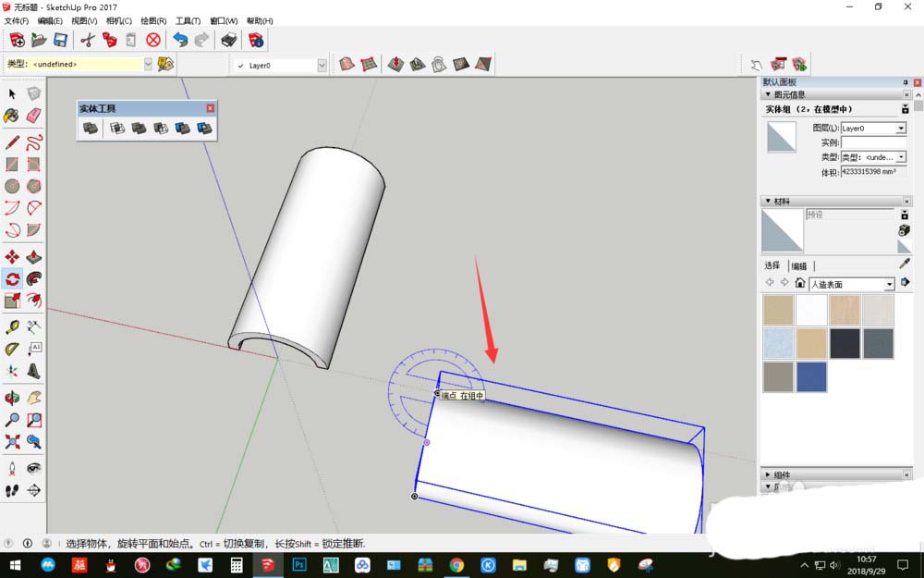Activate the Look Around eye tool
The height and width of the screenshot is (578, 924).
click(33, 468)
